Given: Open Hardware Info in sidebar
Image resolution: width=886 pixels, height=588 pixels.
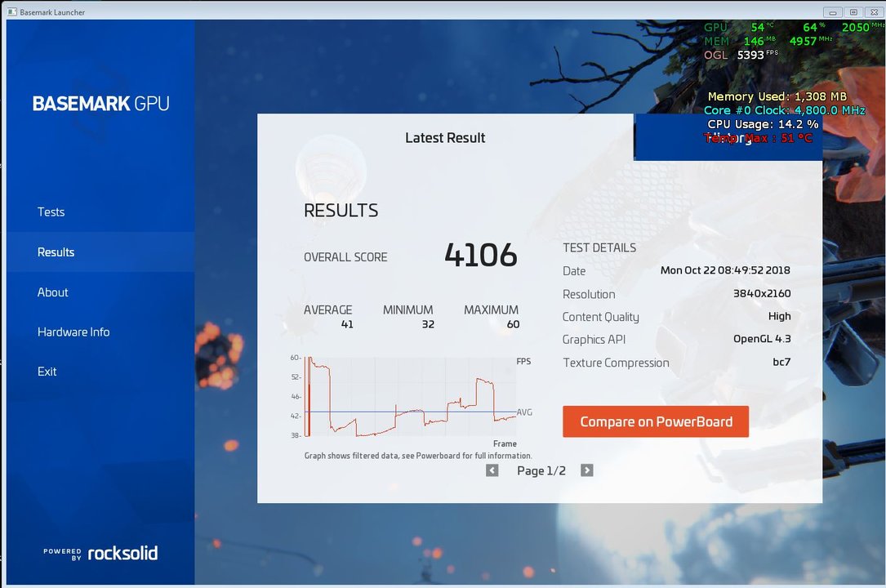Looking at the screenshot, I should 73,332.
